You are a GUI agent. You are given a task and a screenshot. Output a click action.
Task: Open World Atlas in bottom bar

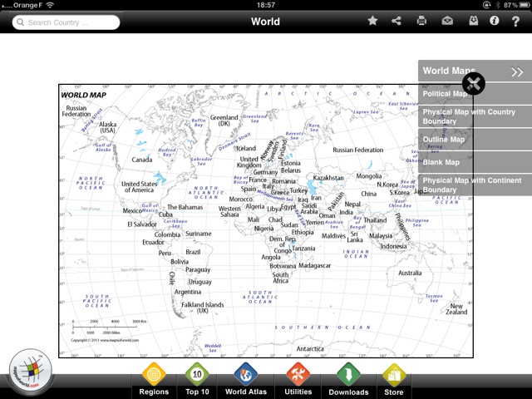click(x=246, y=381)
